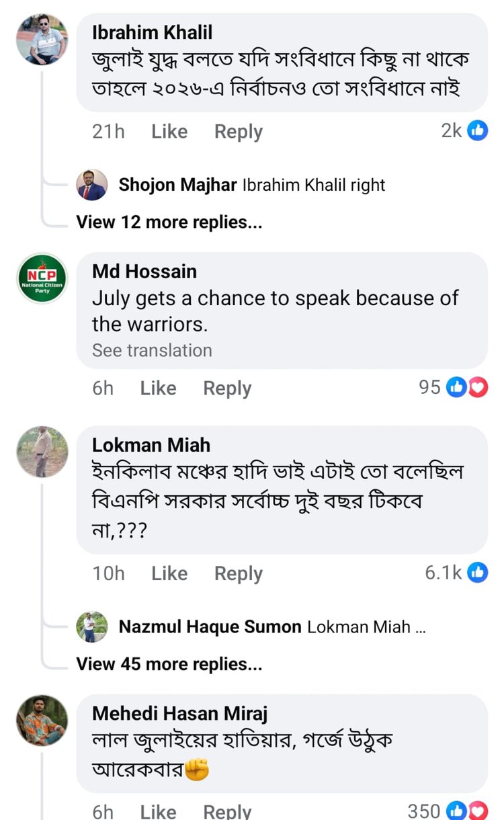Like Md Hossain's comment
The image size is (504, 820).
click(x=159, y=388)
